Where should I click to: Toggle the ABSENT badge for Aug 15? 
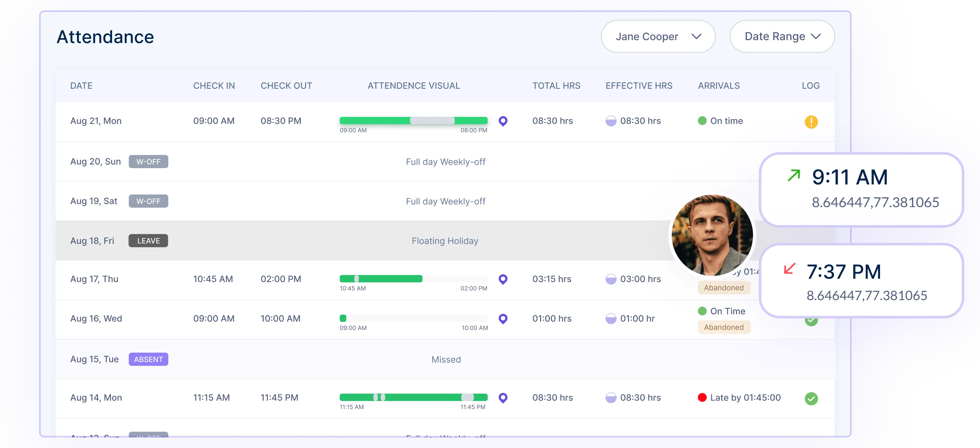pos(148,359)
